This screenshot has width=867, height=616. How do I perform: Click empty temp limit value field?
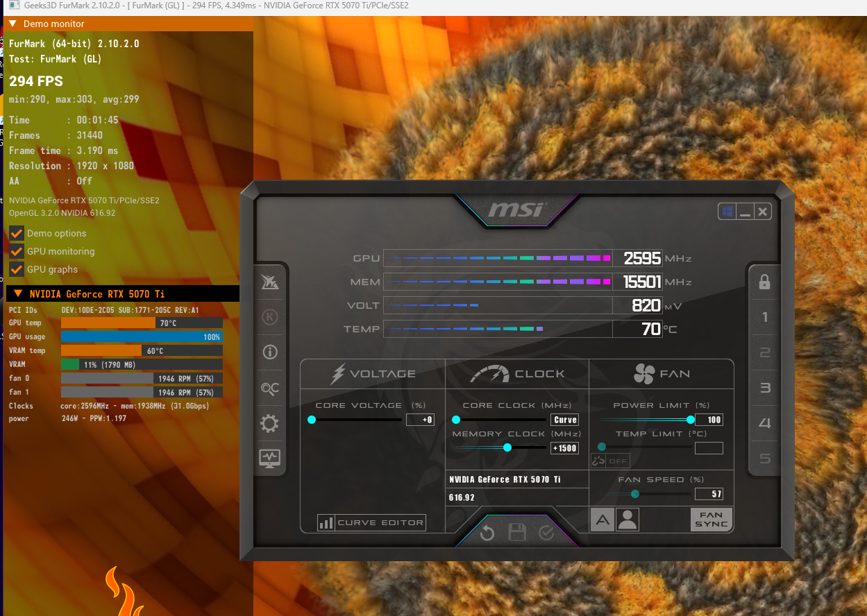tap(709, 448)
